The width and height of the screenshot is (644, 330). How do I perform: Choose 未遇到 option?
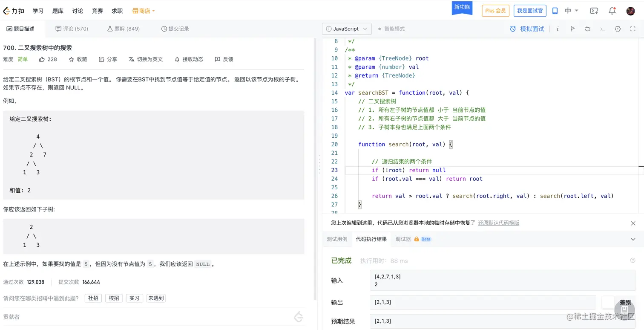point(156,298)
